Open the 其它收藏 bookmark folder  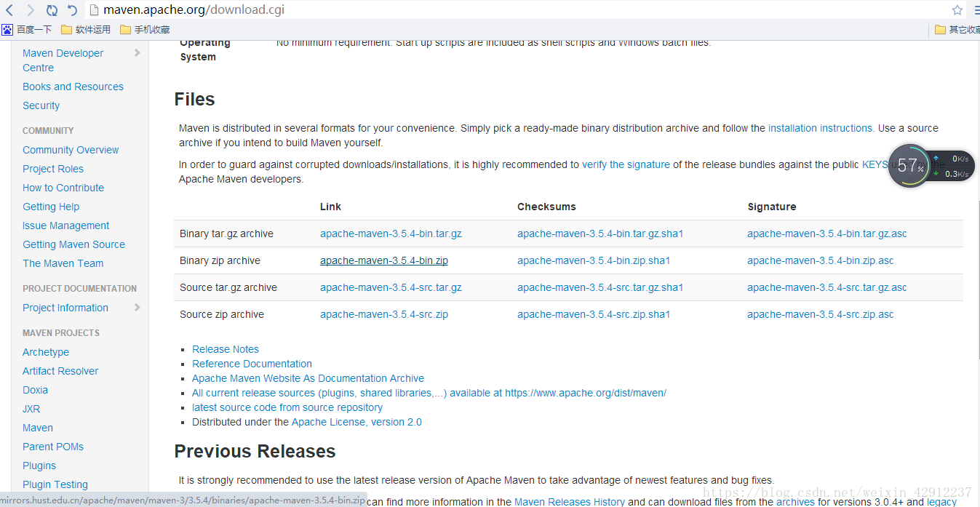(957, 30)
